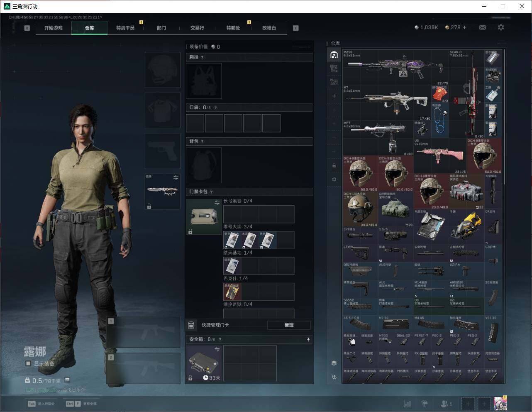Click the empty weapon slot 2

pos(143,368)
